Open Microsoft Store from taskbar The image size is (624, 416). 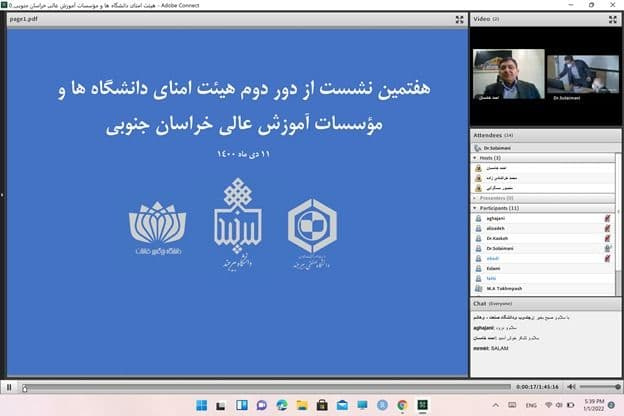(322, 405)
